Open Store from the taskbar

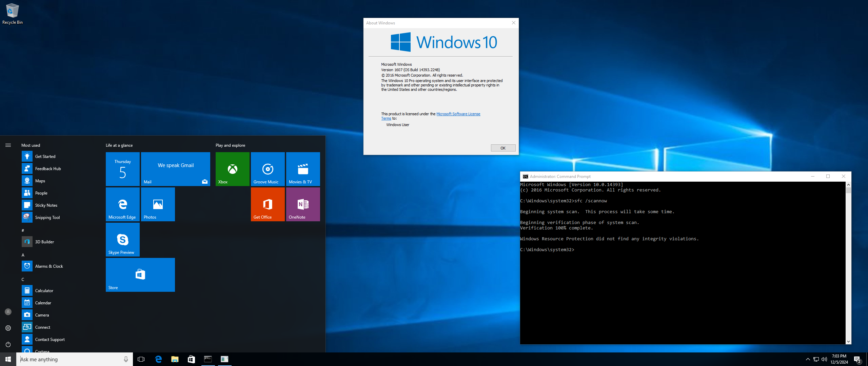191,359
